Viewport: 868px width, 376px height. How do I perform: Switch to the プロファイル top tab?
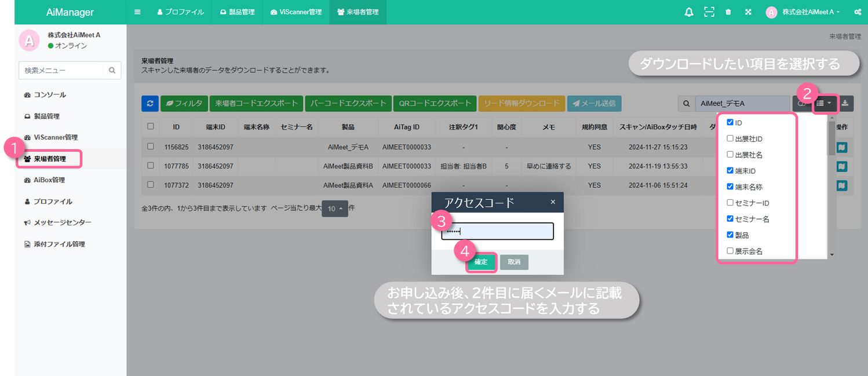point(180,12)
